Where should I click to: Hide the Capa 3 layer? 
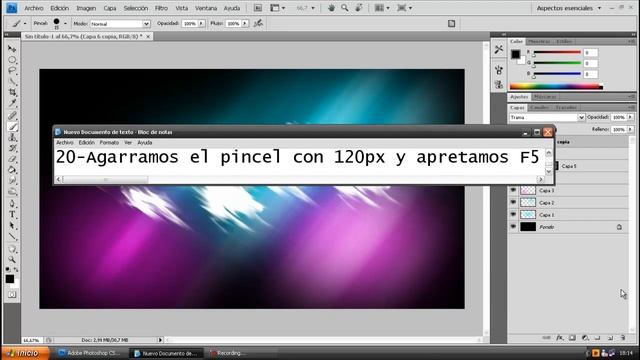[x=513, y=190]
